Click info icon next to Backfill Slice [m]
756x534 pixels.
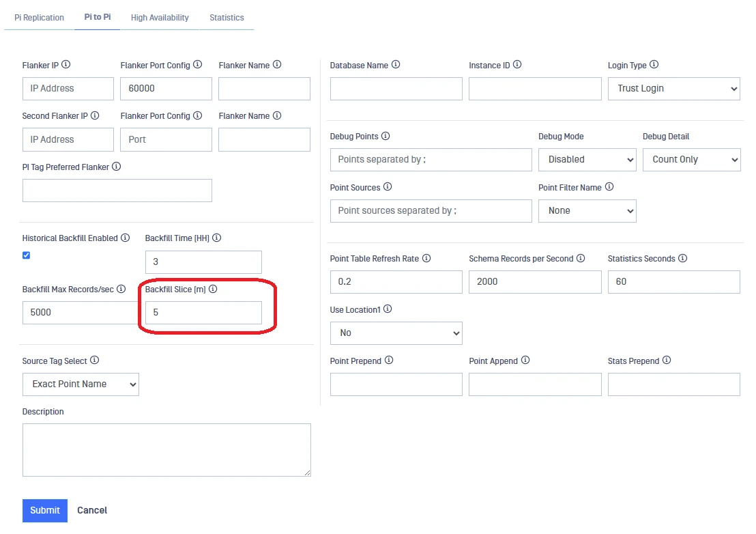click(x=213, y=290)
